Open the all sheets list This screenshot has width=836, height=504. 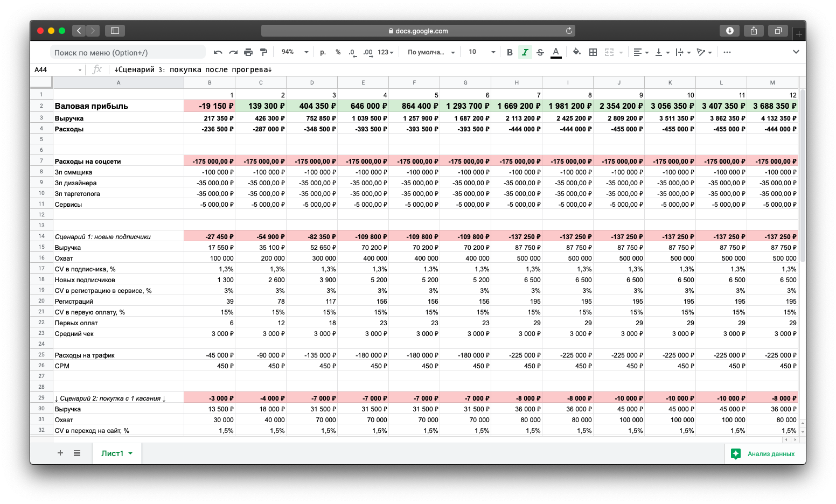tap(77, 453)
